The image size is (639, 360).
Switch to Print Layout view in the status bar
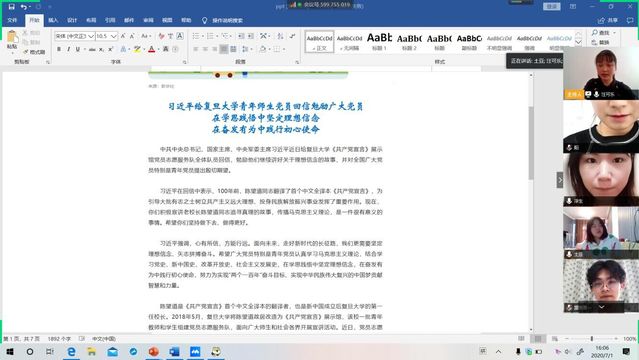pos(538,339)
